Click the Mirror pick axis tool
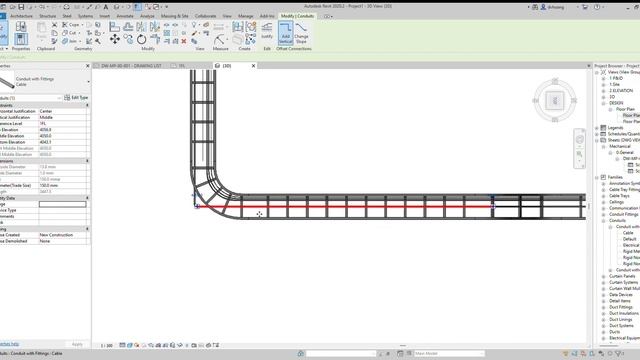The width and height of the screenshot is (640, 360). pyautogui.click(x=141, y=27)
